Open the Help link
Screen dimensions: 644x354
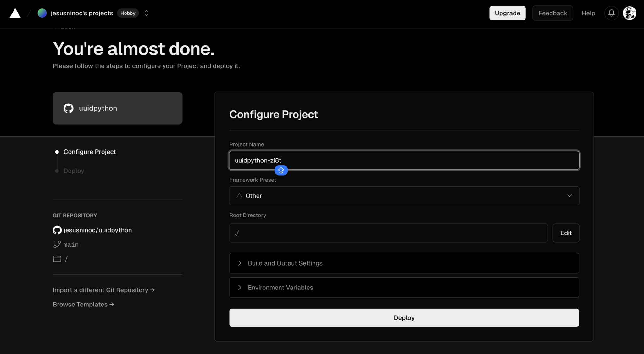[x=588, y=13]
